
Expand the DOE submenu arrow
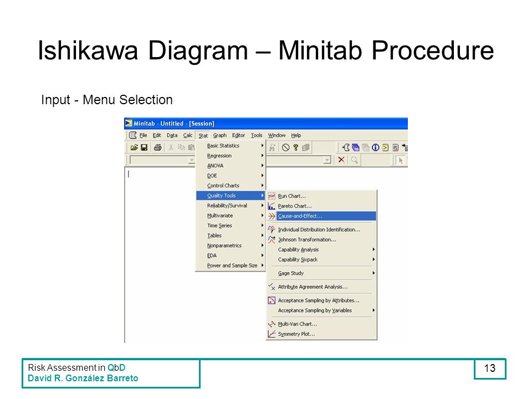[x=262, y=176]
